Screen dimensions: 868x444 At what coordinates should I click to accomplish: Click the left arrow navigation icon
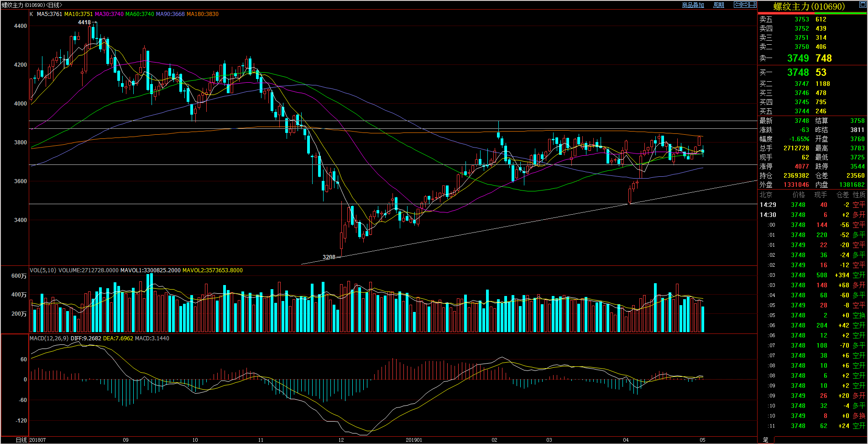coord(737,5)
